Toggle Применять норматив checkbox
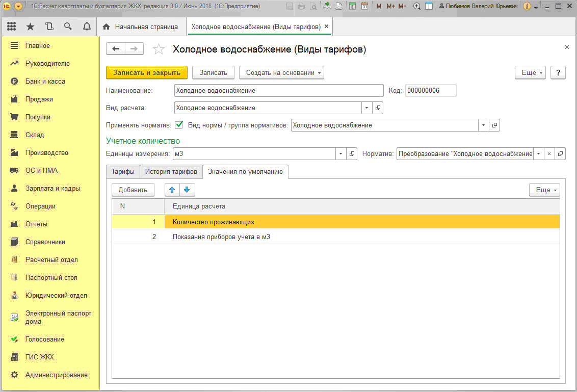This screenshot has height=392, width=577. (179, 125)
